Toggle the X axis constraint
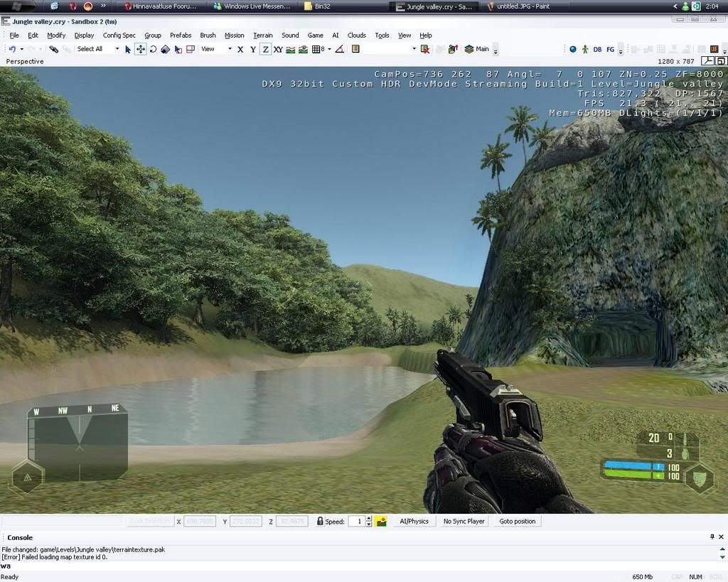728x582 pixels. [240, 49]
